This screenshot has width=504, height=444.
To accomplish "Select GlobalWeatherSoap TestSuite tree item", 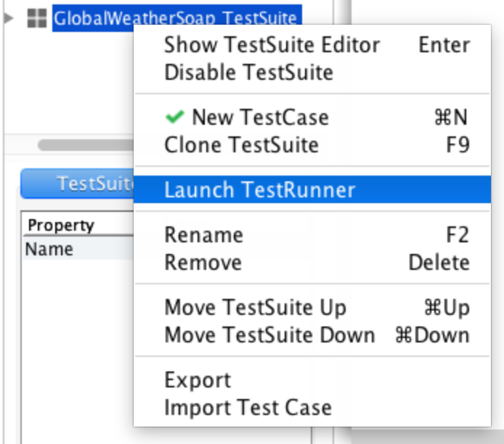I will pyautogui.click(x=176, y=18).
